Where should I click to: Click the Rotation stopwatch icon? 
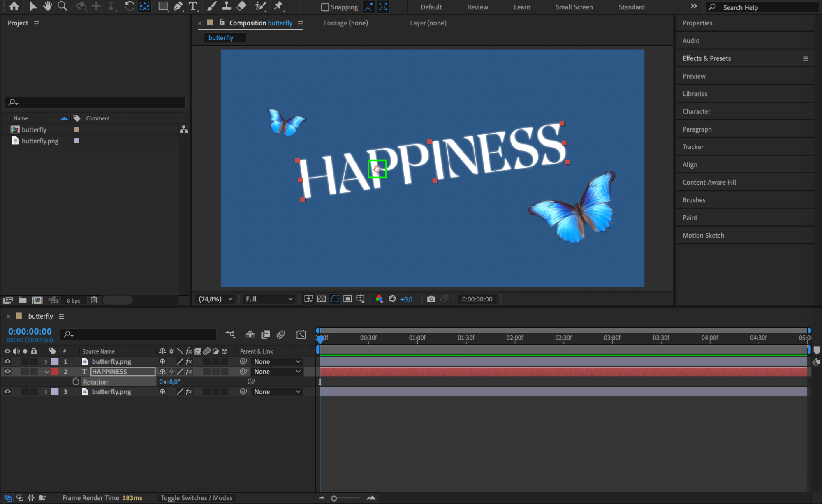pos(76,381)
